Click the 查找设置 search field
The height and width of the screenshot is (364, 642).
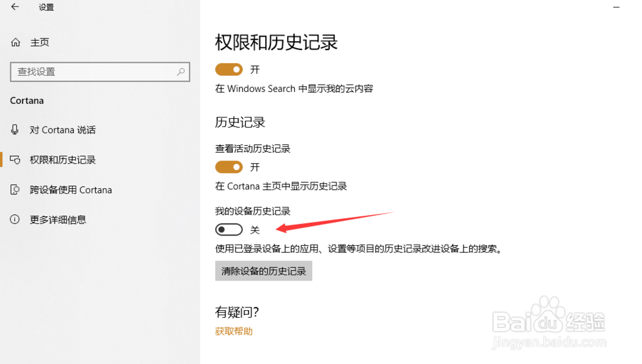100,72
